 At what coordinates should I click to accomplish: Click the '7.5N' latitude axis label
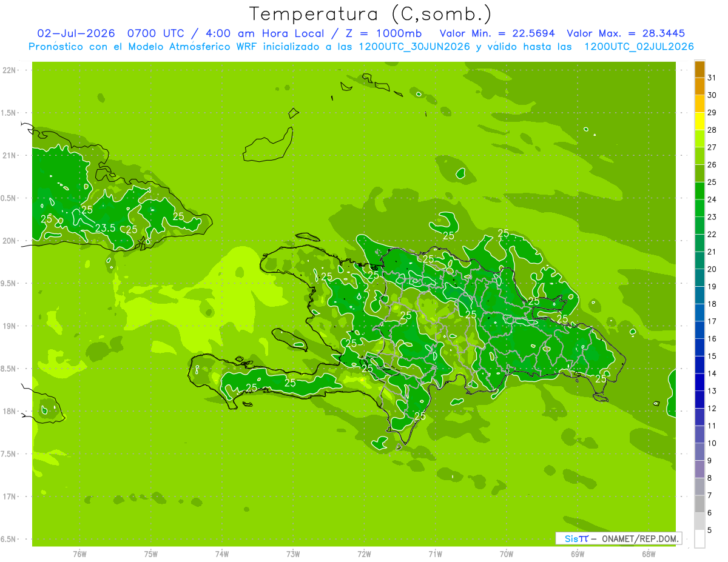pos(9,454)
